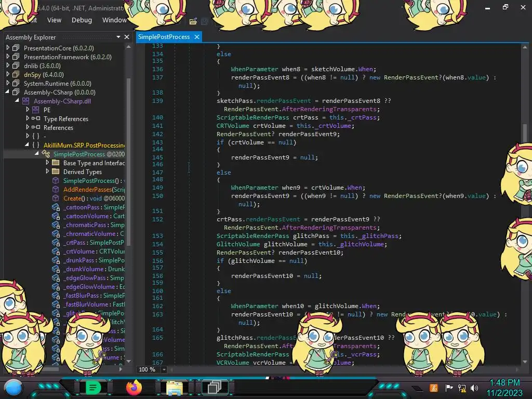Click the _cartoonPass field icon
This screenshot has height=399, width=532.
56,207
